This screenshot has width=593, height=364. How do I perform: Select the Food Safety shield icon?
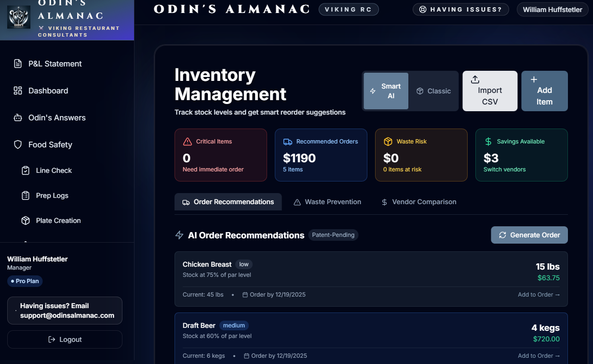coord(18,144)
